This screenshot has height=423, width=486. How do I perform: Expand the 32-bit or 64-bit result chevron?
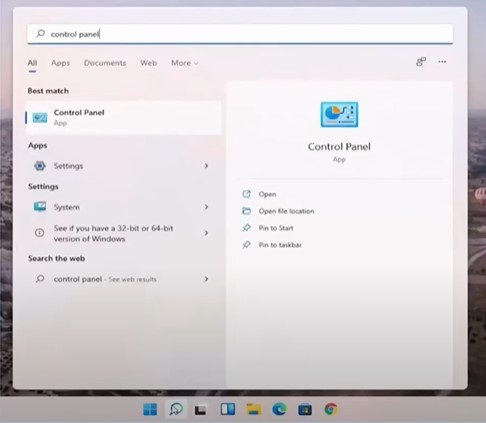pyautogui.click(x=206, y=233)
